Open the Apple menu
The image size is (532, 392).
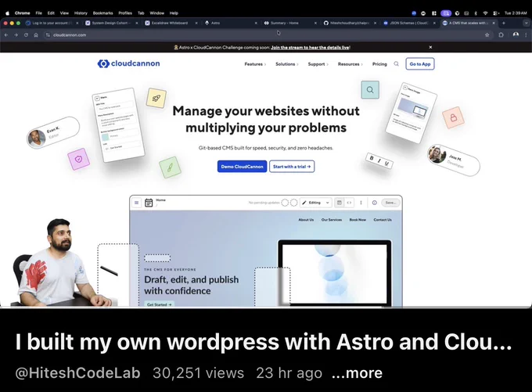click(x=8, y=13)
